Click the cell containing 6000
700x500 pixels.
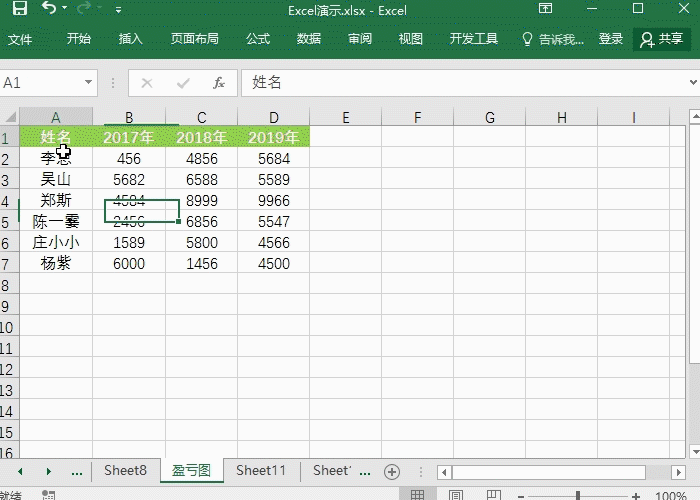(x=129, y=263)
